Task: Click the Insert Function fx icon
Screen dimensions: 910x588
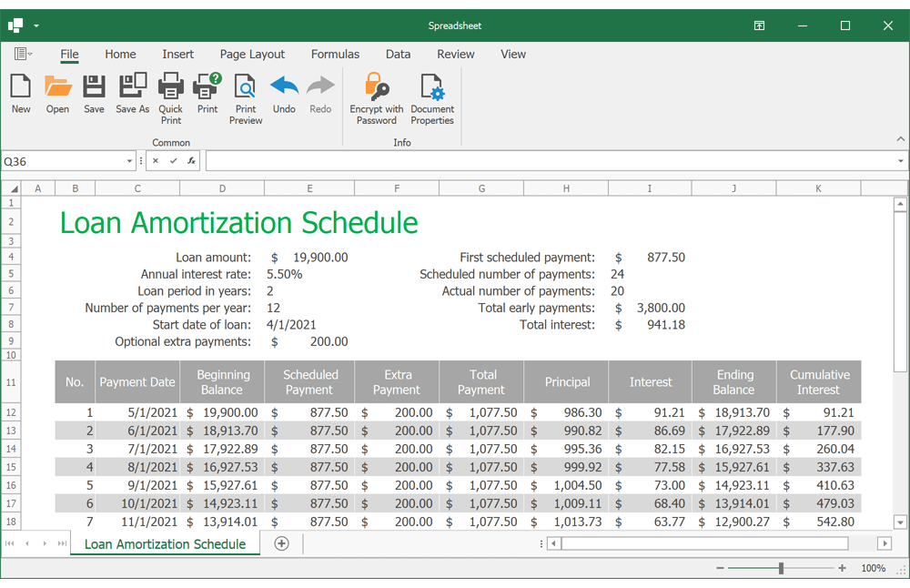Action: click(190, 160)
